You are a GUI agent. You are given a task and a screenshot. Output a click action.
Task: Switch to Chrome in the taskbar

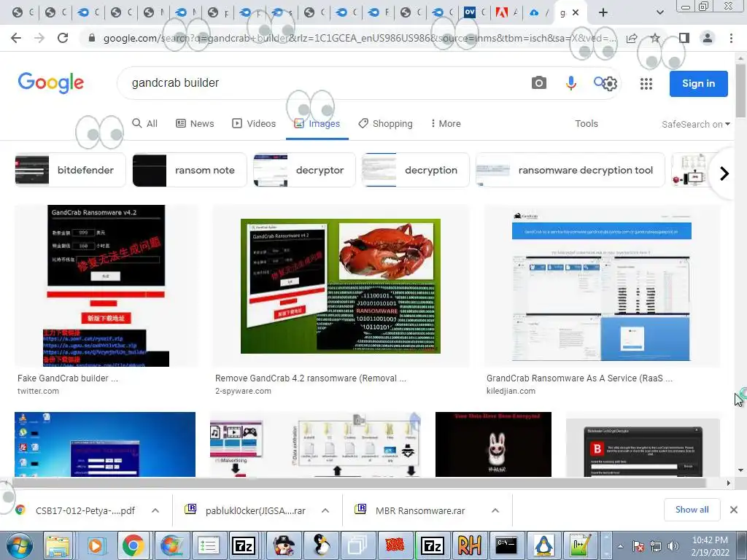(x=133, y=545)
